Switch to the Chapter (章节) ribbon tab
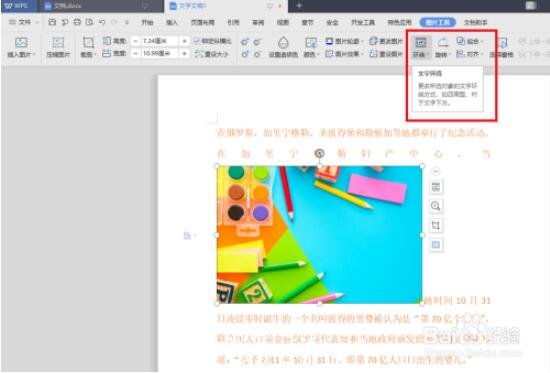This screenshot has width=550, height=373. pyautogui.click(x=308, y=22)
